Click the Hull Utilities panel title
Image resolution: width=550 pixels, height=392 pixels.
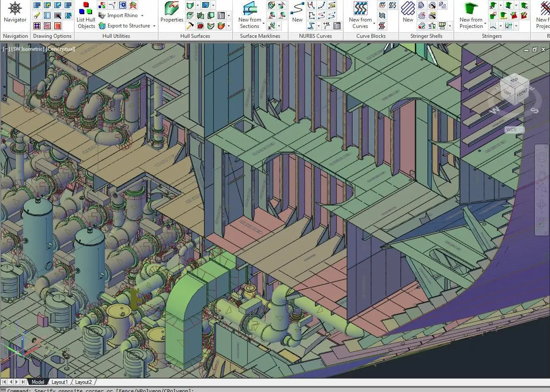116,36
